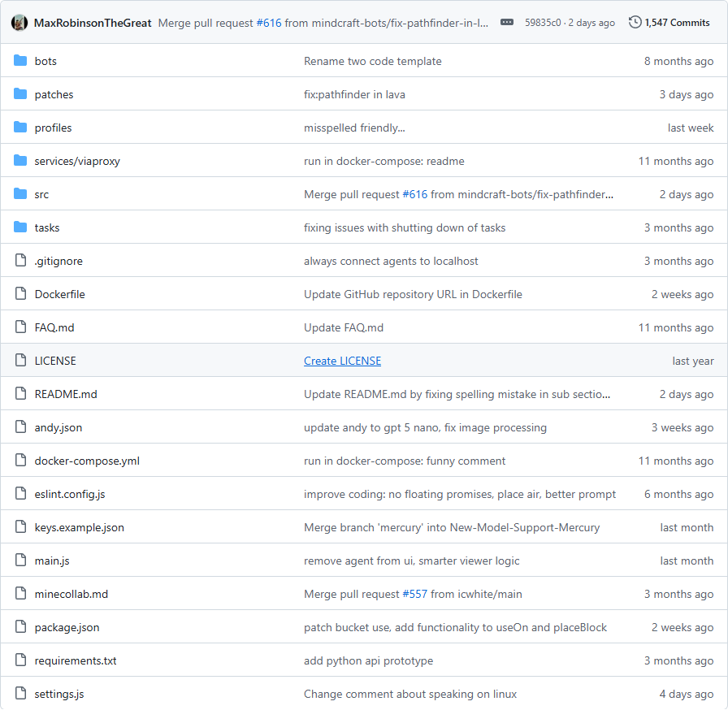Click the MaxRobinsonTheGreat username
Screen dimensions: 728x710
click(x=93, y=23)
